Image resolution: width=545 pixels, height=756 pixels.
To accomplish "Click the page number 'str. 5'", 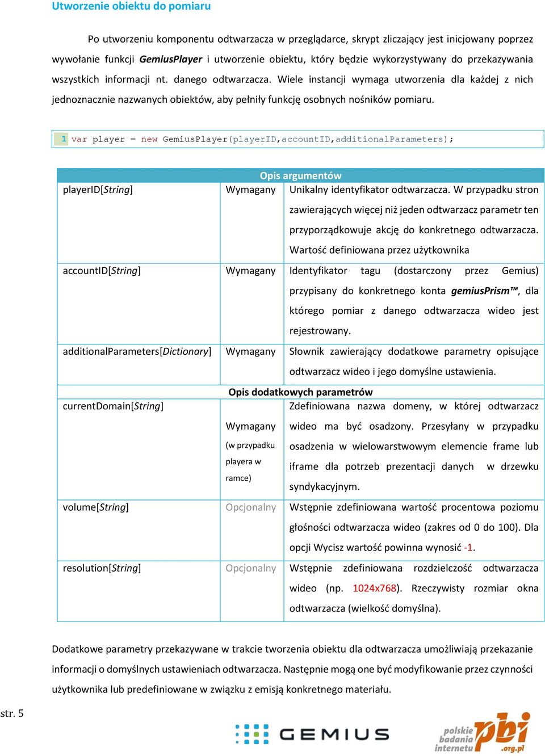I will coord(12,713).
